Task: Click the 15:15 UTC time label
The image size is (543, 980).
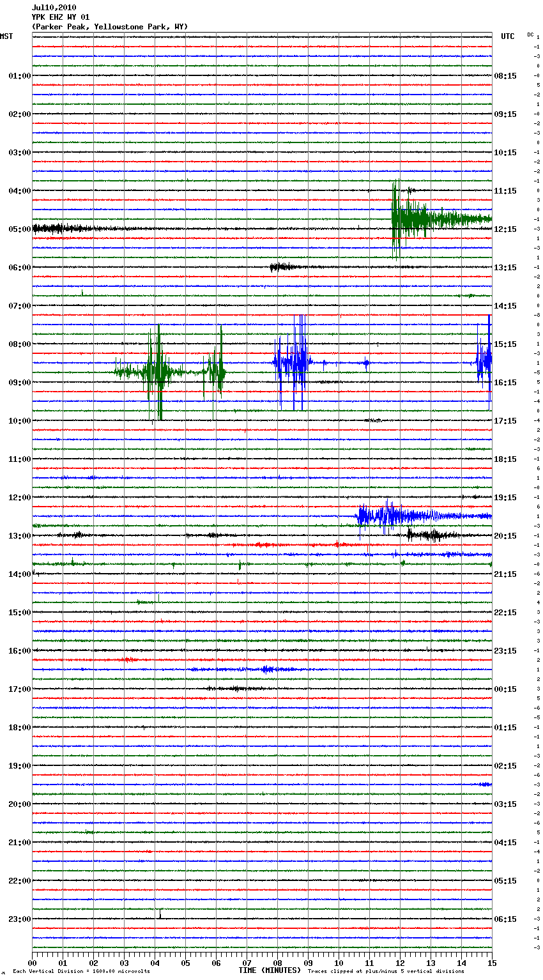Action: (x=505, y=344)
